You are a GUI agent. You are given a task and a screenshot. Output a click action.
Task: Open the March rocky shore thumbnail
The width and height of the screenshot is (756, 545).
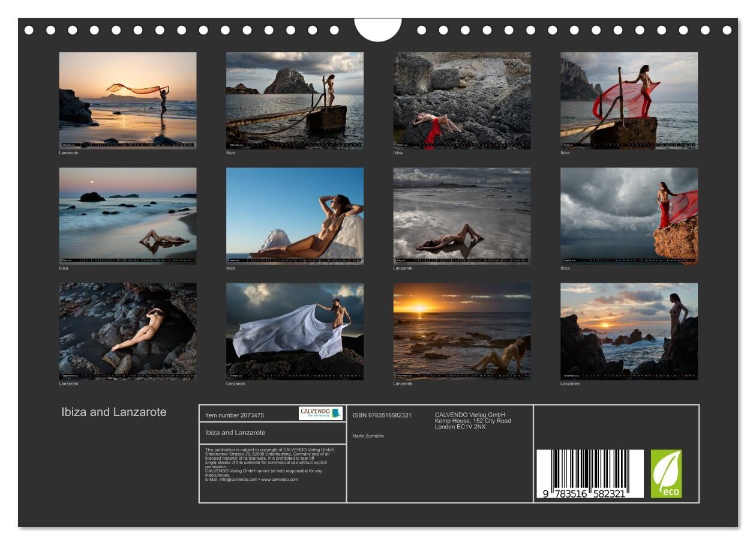pyautogui.click(x=462, y=100)
